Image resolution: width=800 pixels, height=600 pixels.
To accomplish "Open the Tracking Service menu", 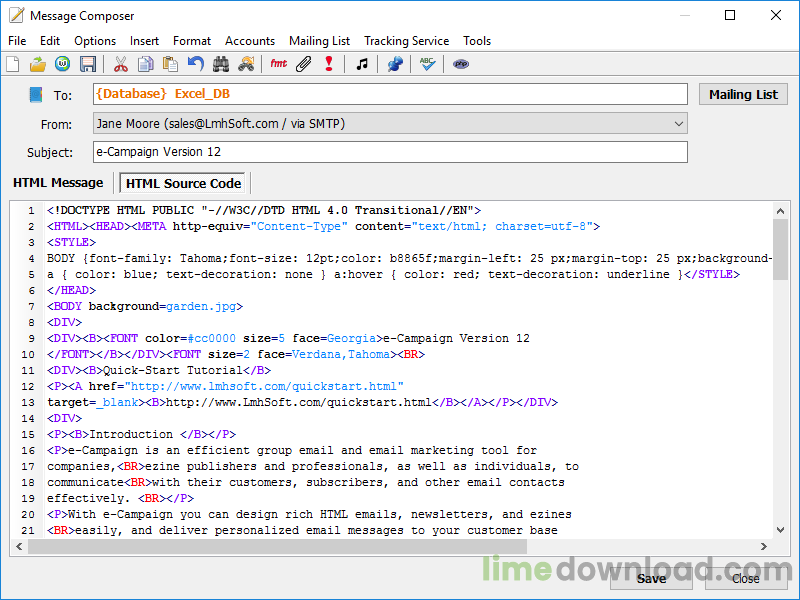I will pyautogui.click(x=406, y=40).
